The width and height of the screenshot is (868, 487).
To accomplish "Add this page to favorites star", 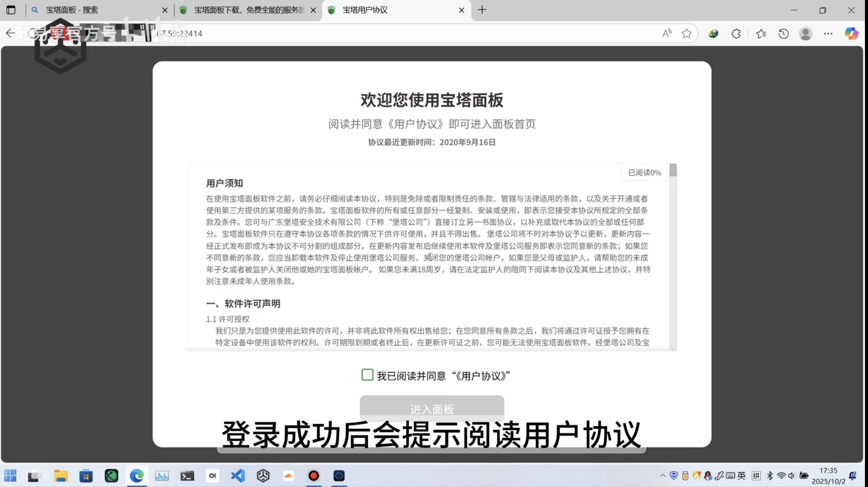I will [687, 33].
